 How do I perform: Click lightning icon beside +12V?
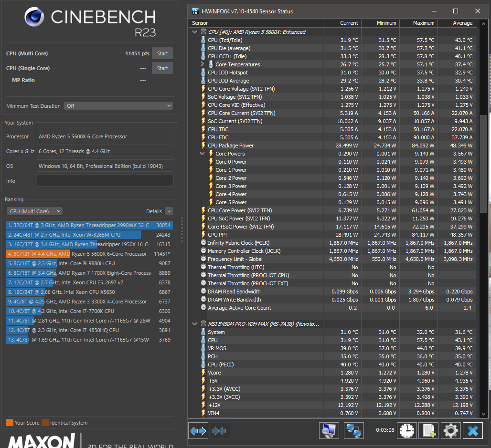click(203, 405)
